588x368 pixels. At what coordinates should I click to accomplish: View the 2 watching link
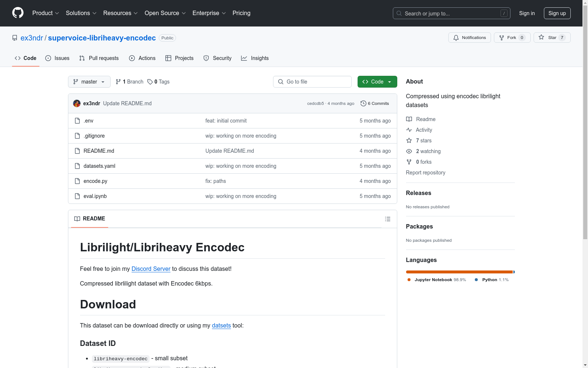click(423, 151)
